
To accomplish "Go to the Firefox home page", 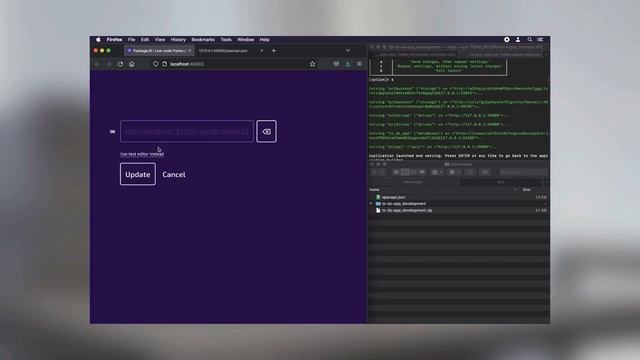I will pos(131,64).
